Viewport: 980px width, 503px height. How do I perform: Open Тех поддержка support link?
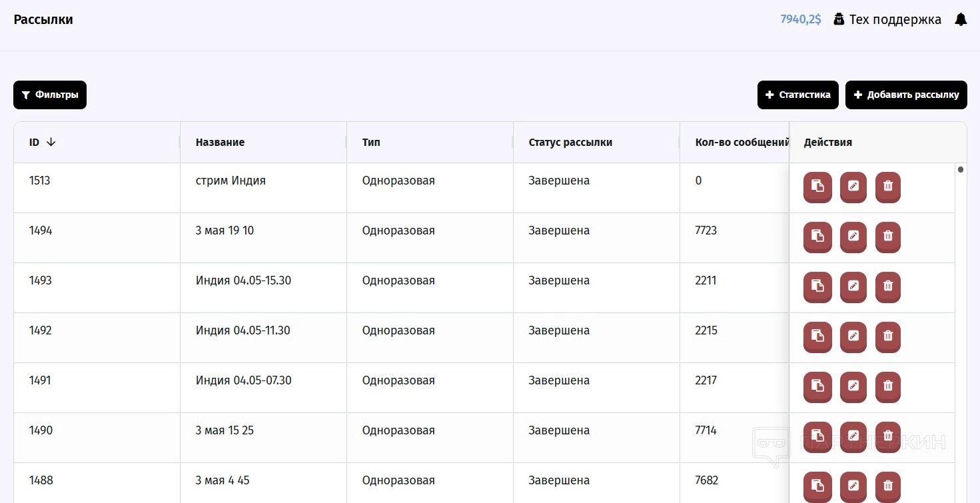(888, 19)
